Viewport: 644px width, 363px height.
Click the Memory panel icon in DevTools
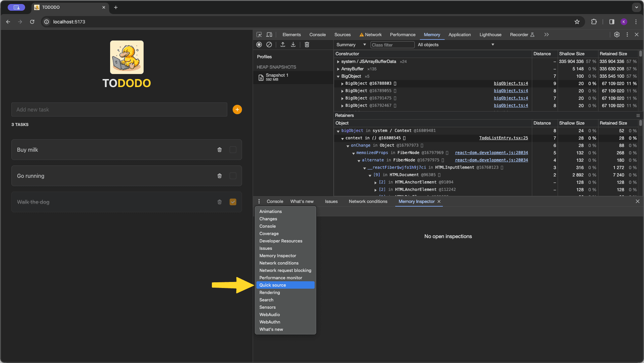(x=432, y=34)
